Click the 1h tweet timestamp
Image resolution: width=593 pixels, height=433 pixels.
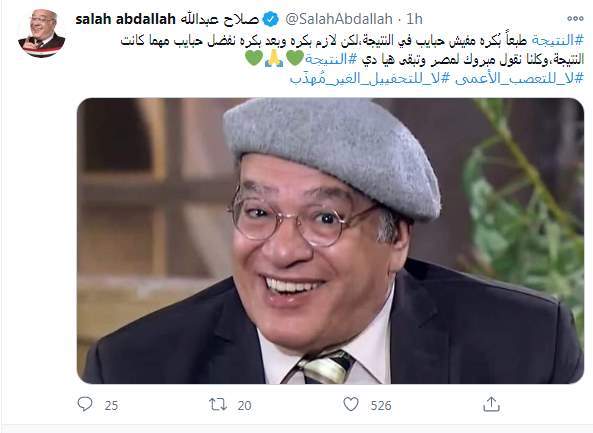(414, 19)
